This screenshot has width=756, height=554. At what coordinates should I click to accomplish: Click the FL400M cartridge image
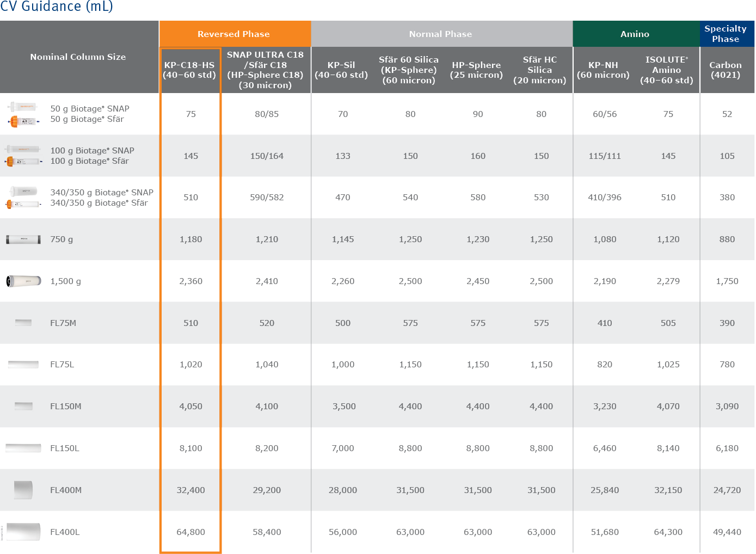tap(23, 490)
